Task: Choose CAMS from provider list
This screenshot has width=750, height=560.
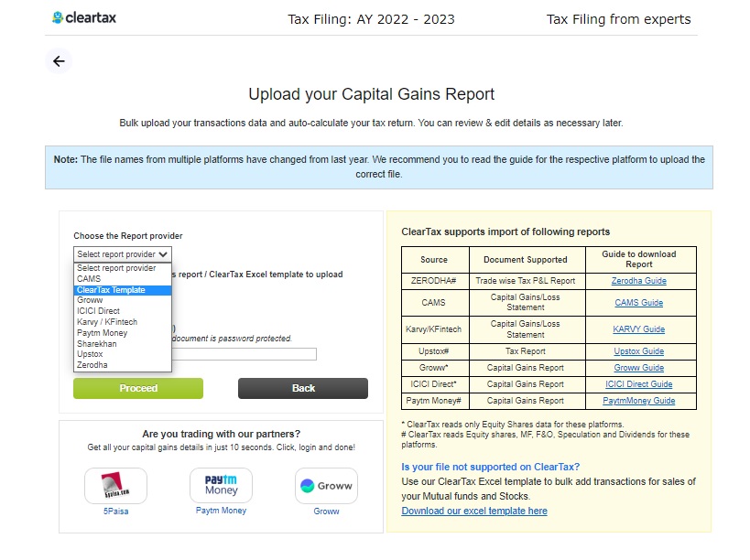Action: click(123, 279)
